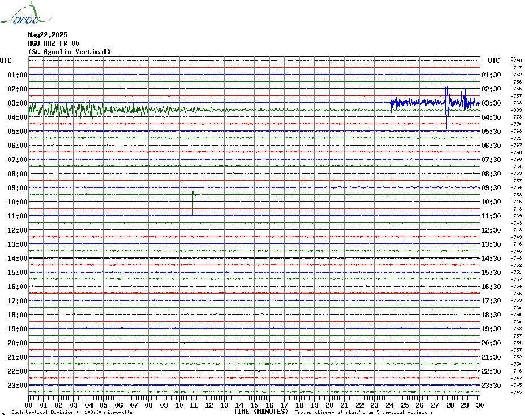
Task: Click the -739 offset value
Action: tap(517, 216)
